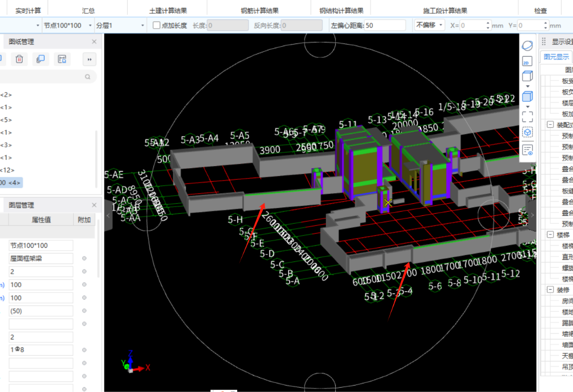Open the arrow below the wireframe cube icon
Viewport: 573px width, 392px height.
[527, 86]
